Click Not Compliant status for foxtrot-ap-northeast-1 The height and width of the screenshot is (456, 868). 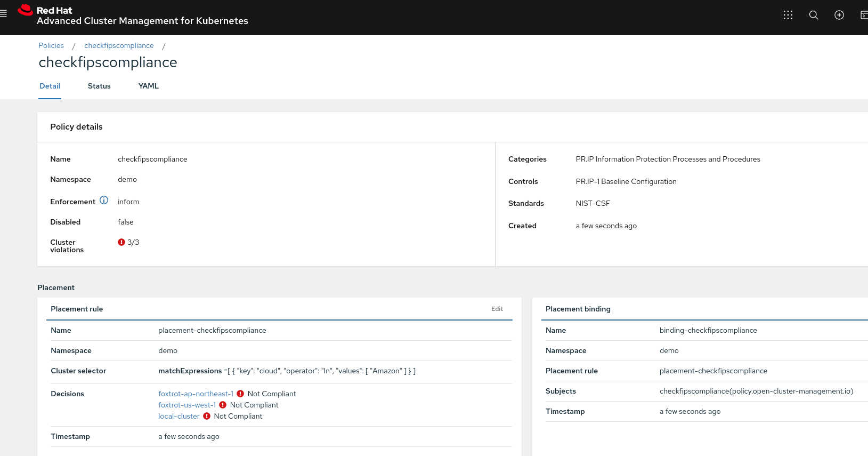click(272, 394)
